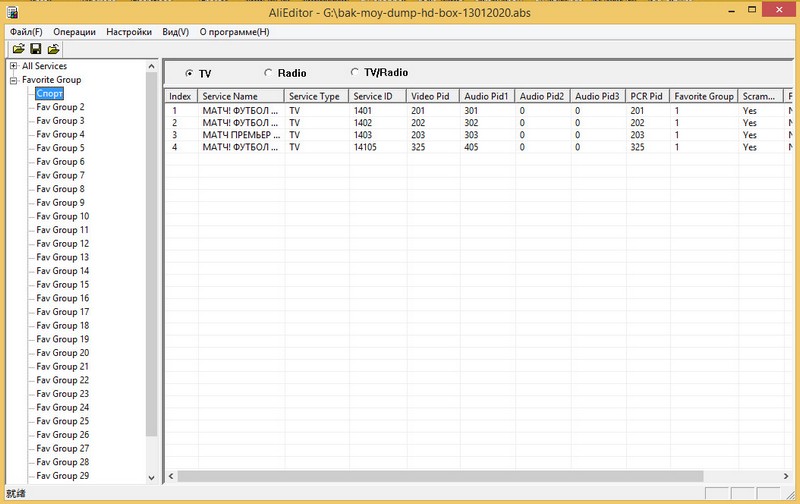Expand the All Services tree node
This screenshot has width=800, height=504.
[x=14, y=66]
